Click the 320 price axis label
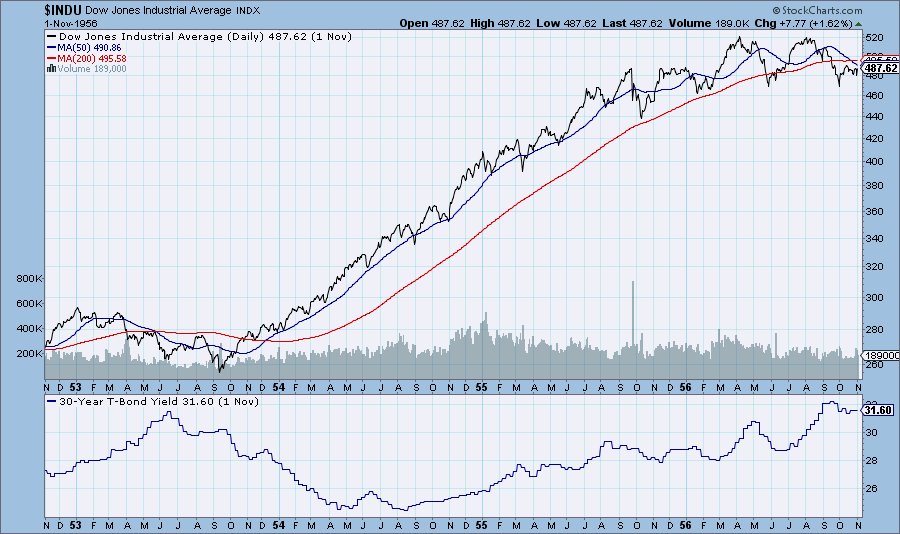 (874, 267)
